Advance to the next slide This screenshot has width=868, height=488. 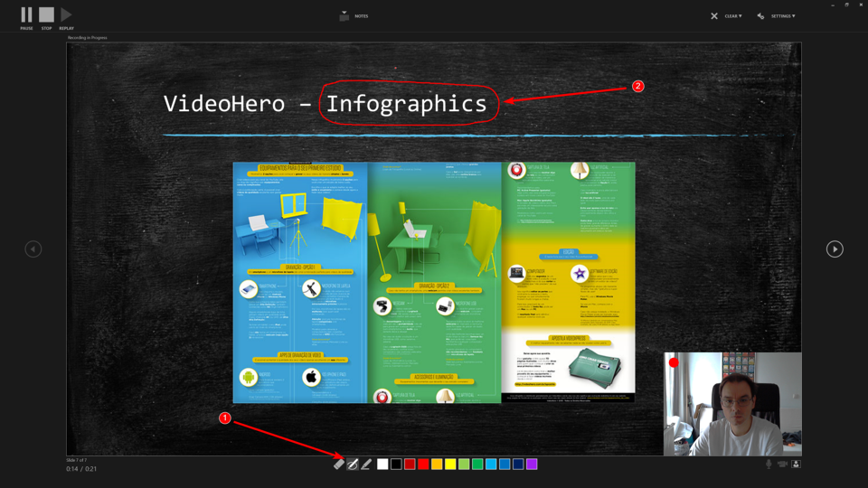835,249
